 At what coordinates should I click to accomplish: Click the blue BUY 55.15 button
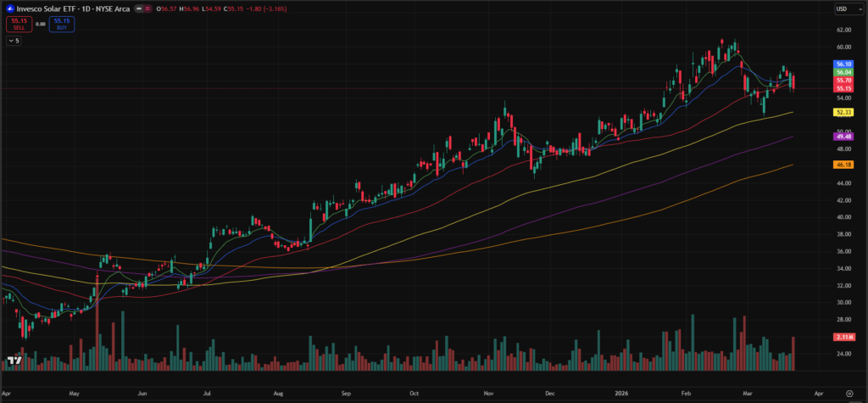[x=61, y=24]
